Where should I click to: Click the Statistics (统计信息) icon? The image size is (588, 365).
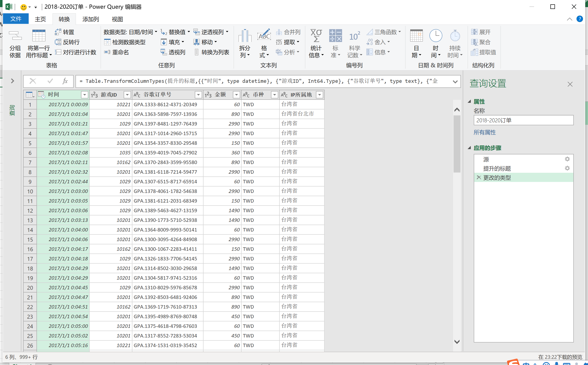[x=316, y=36]
